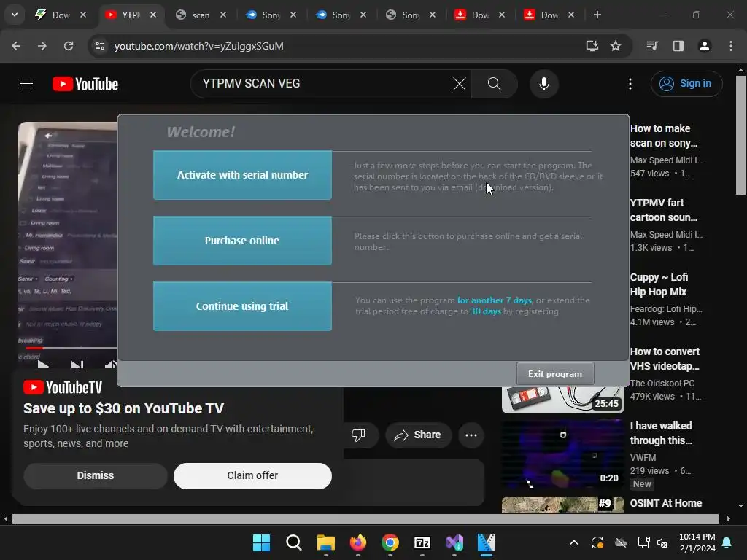
Task: Open OSINT At Home video
Action: [665, 503]
